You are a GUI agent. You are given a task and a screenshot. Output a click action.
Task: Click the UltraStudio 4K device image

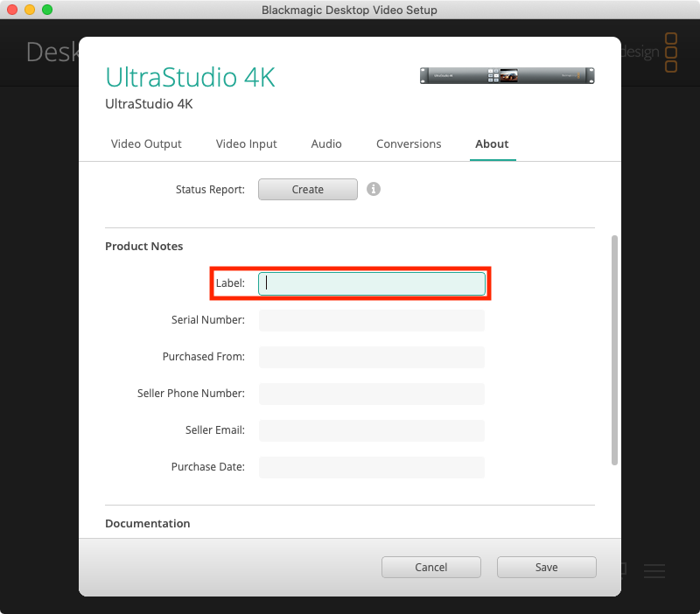tap(507, 75)
